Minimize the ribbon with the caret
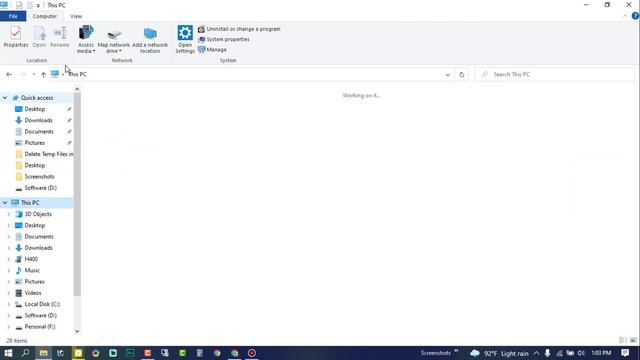 pos(625,16)
